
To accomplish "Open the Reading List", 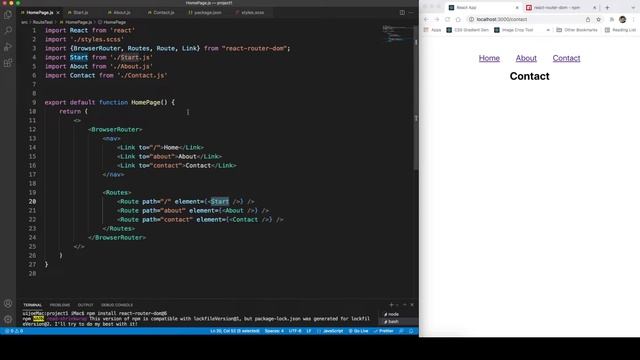I will click(x=620, y=30).
